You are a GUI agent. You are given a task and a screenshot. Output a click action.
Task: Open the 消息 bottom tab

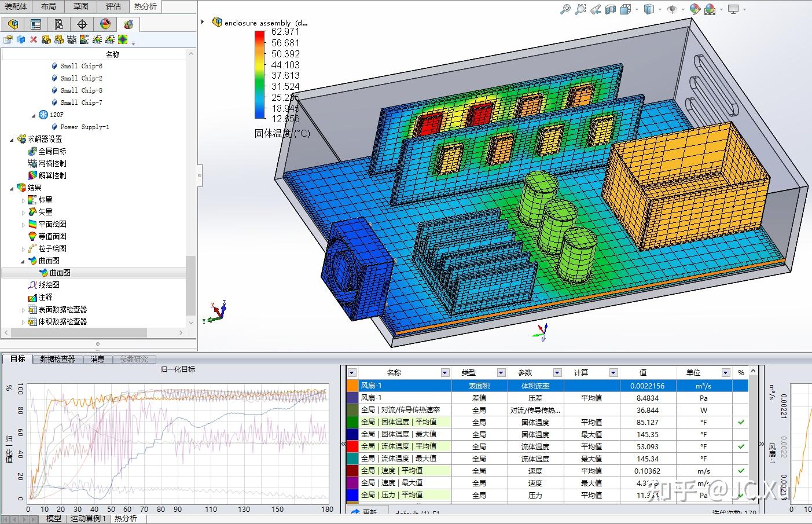coord(97,359)
